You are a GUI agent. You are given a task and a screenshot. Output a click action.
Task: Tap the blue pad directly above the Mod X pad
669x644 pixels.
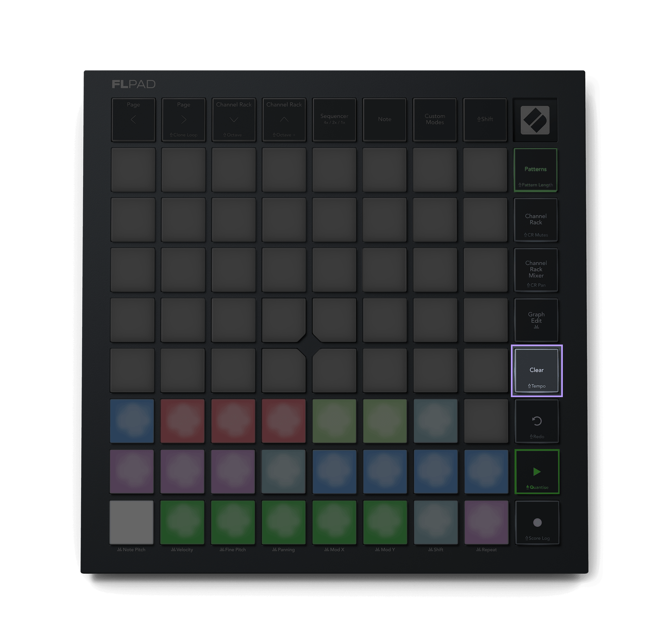(x=334, y=471)
